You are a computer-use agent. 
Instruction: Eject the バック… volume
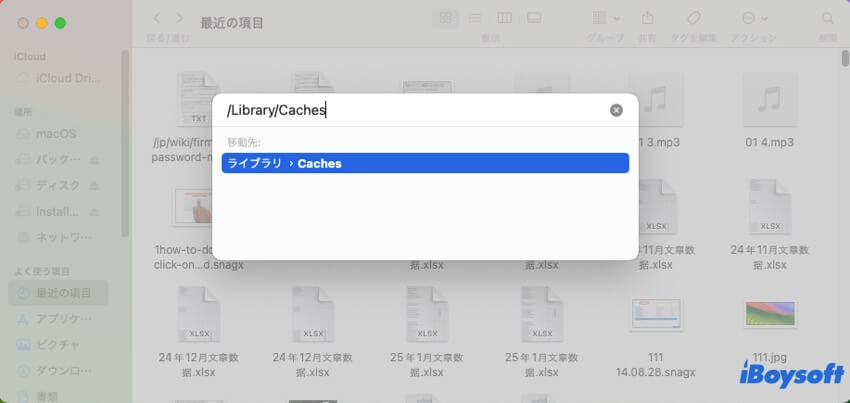pyautogui.click(x=94, y=159)
